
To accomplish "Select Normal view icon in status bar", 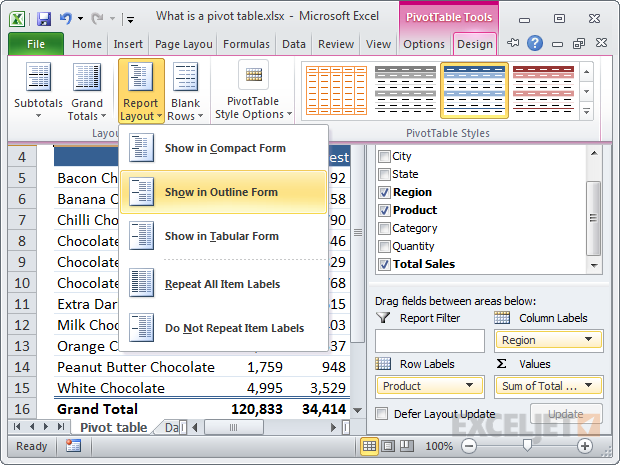I will (369, 446).
